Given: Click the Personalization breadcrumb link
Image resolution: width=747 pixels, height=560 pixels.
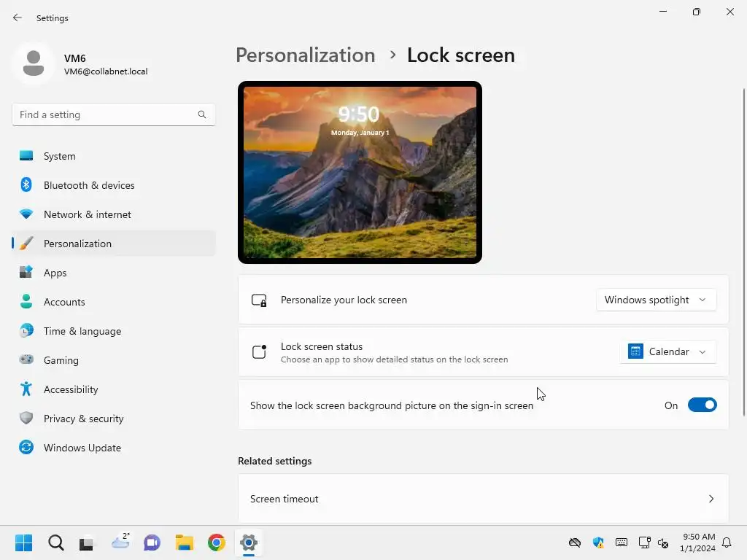Looking at the screenshot, I should click(306, 55).
